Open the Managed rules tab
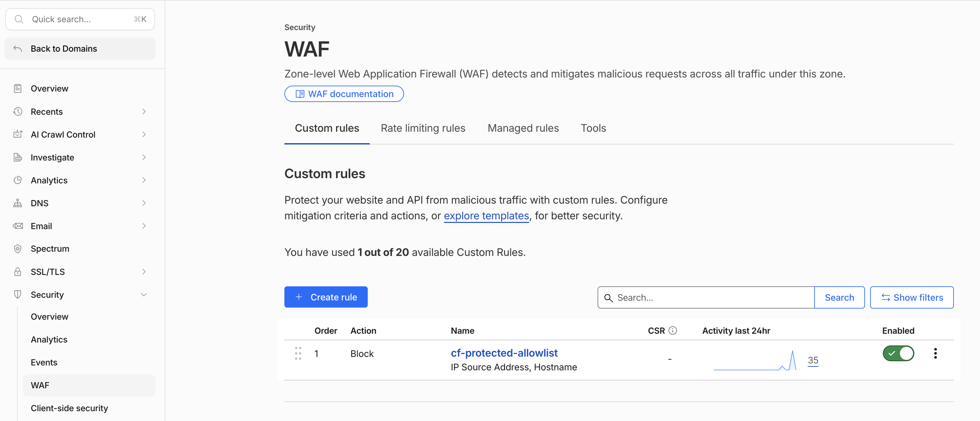Image resolution: width=980 pixels, height=421 pixels. (523, 128)
